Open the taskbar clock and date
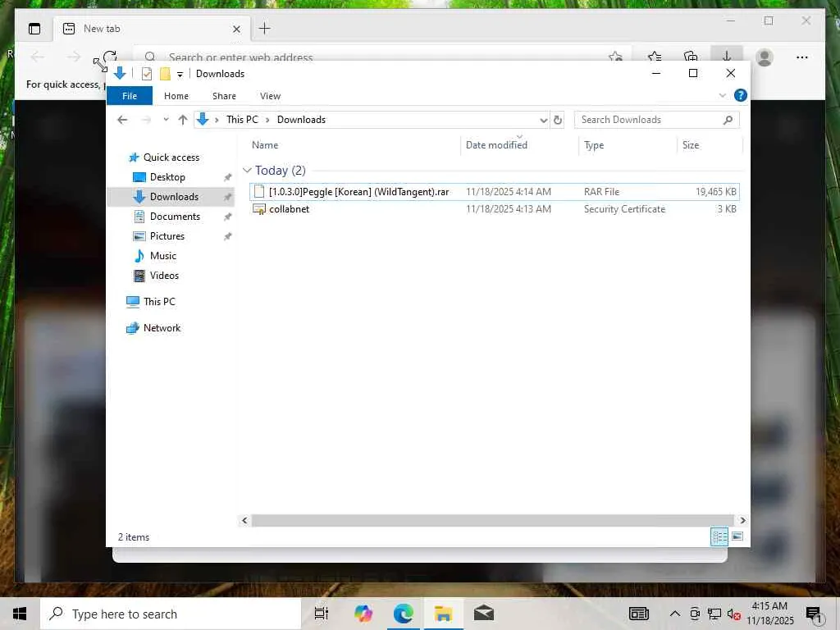 tap(769, 614)
